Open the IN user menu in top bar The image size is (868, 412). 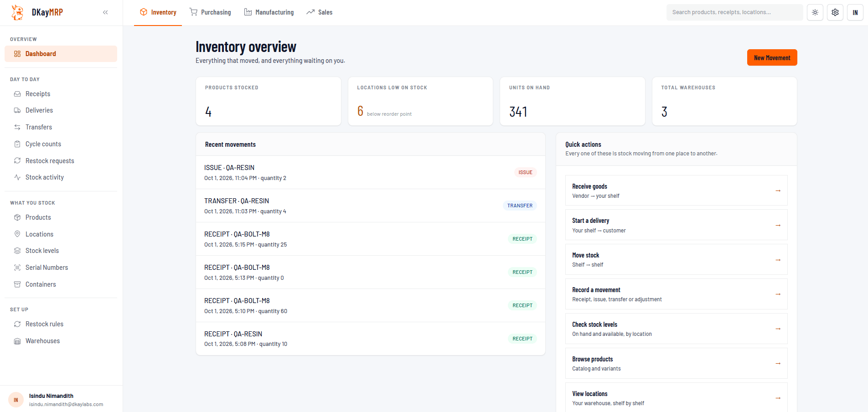pyautogui.click(x=855, y=12)
